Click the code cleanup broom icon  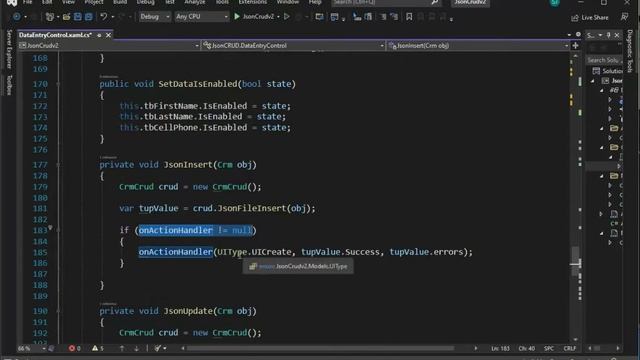[x=158, y=348]
